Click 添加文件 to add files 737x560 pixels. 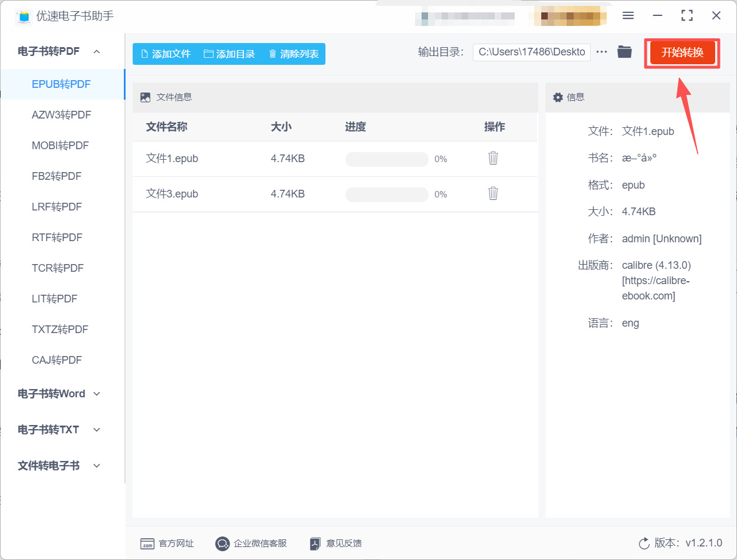[x=166, y=54]
